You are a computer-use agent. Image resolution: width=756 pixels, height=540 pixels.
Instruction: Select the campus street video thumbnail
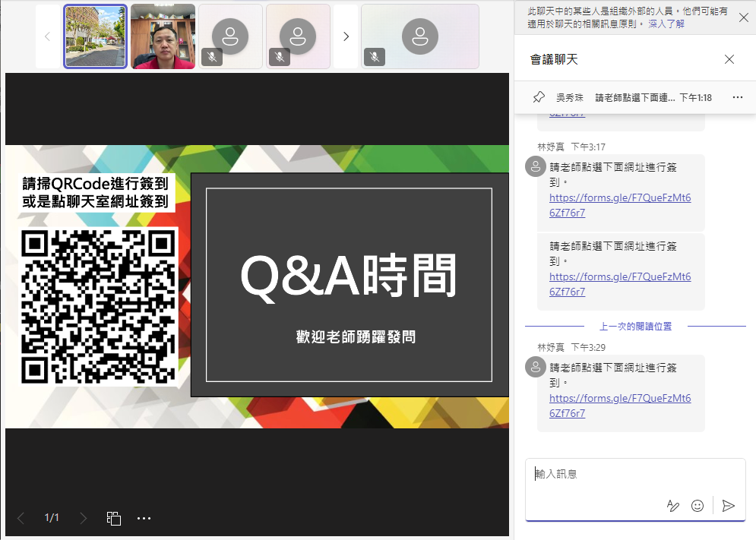coord(96,36)
